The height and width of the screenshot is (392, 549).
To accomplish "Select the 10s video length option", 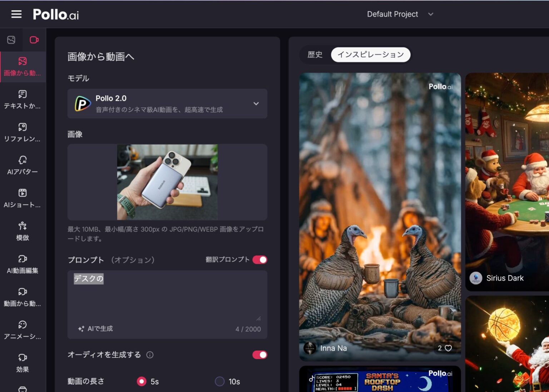I will 219,381.
